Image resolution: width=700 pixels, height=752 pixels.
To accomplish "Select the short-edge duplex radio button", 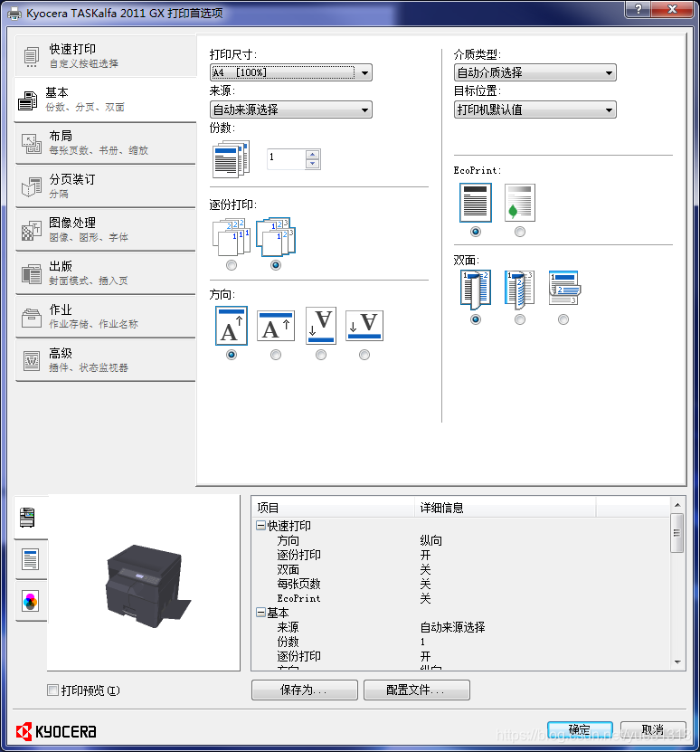I will [x=563, y=319].
